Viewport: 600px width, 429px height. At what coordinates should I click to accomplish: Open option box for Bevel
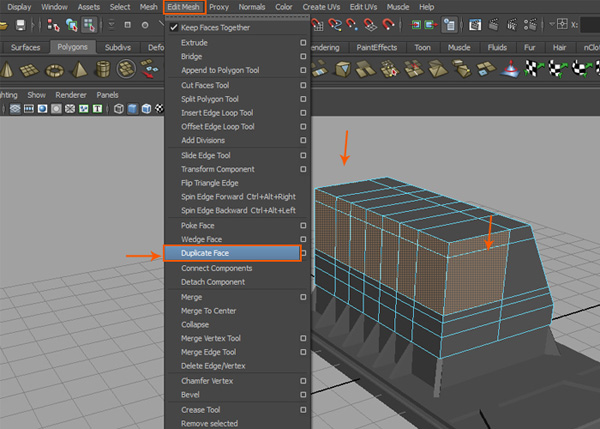coord(303,394)
